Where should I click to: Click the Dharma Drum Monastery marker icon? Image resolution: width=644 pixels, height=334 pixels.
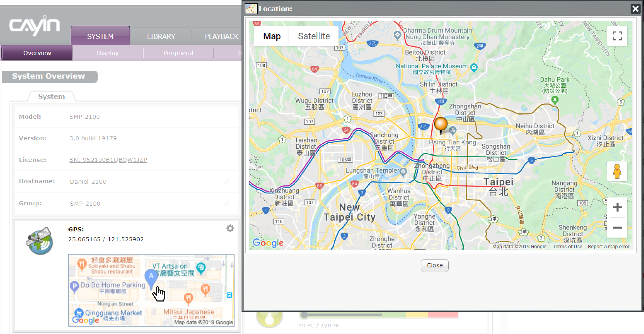397,35
